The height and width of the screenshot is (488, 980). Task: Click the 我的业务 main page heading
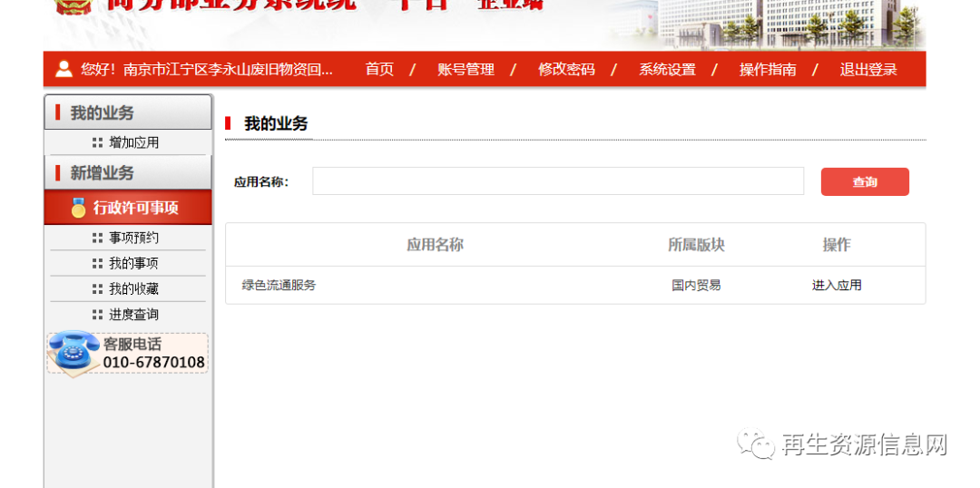276,123
